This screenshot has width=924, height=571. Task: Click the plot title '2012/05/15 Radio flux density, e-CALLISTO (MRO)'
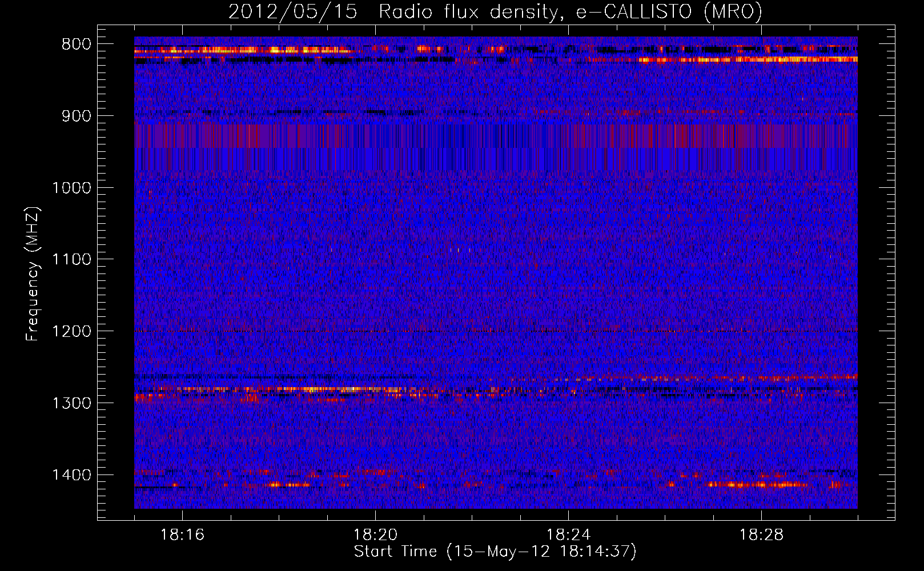[495, 12]
